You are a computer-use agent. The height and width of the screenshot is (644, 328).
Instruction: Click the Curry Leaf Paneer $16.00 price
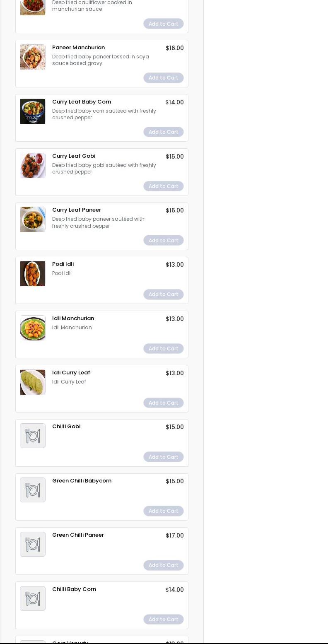(174, 210)
